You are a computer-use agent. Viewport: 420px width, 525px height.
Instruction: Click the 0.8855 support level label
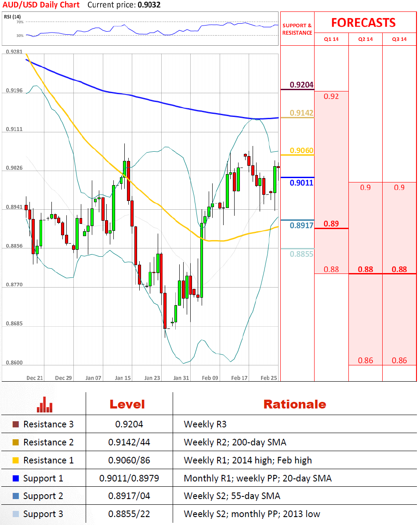tap(301, 254)
